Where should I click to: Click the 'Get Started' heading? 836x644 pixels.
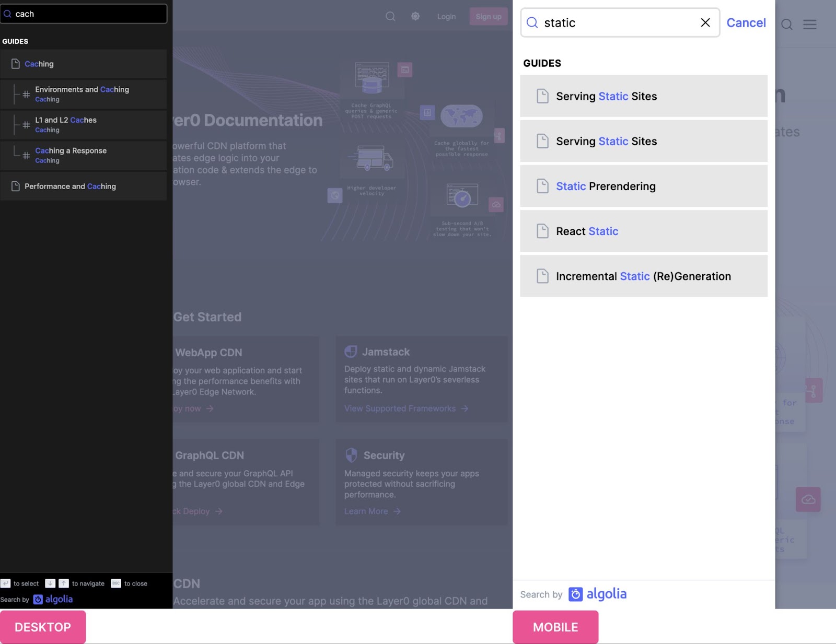pyautogui.click(x=207, y=317)
